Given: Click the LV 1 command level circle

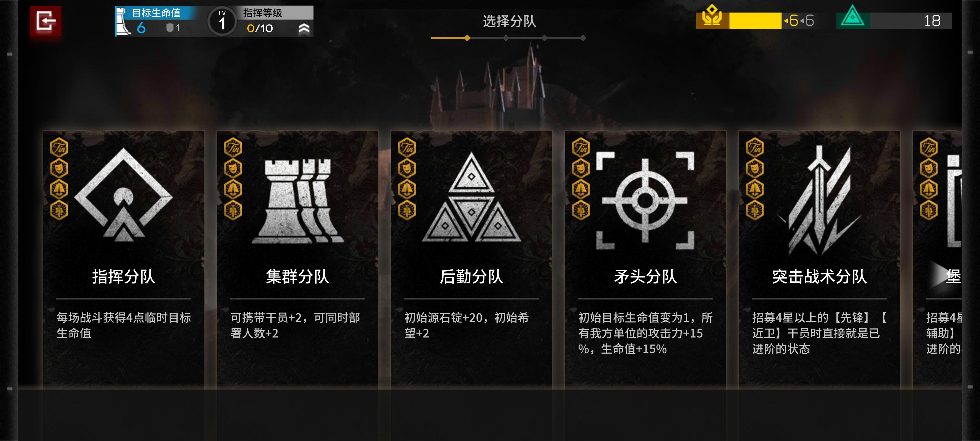Looking at the screenshot, I should [x=222, y=22].
